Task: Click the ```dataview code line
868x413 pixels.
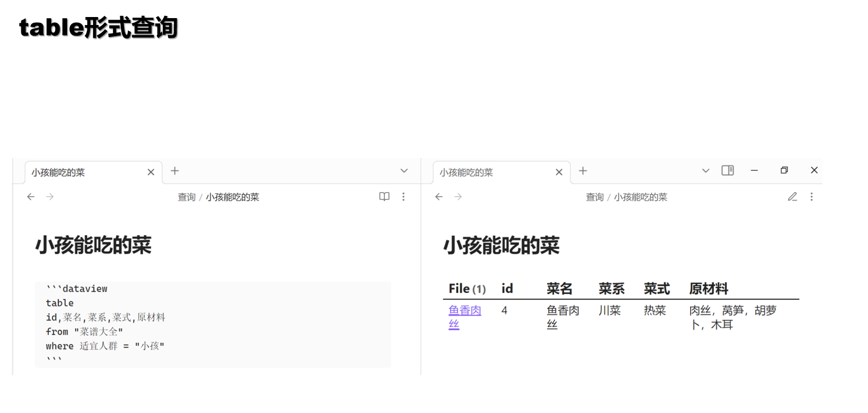Action: pyautogui.click(x=77, y=288)
